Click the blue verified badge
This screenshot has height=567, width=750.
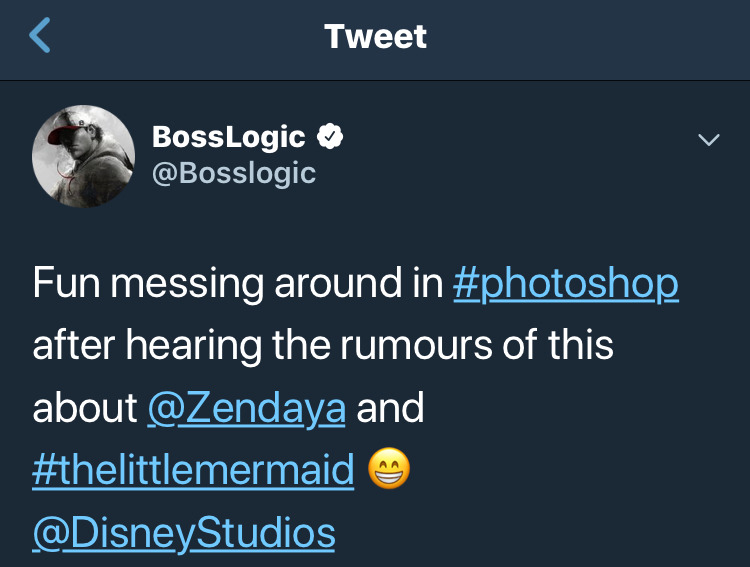331,137
